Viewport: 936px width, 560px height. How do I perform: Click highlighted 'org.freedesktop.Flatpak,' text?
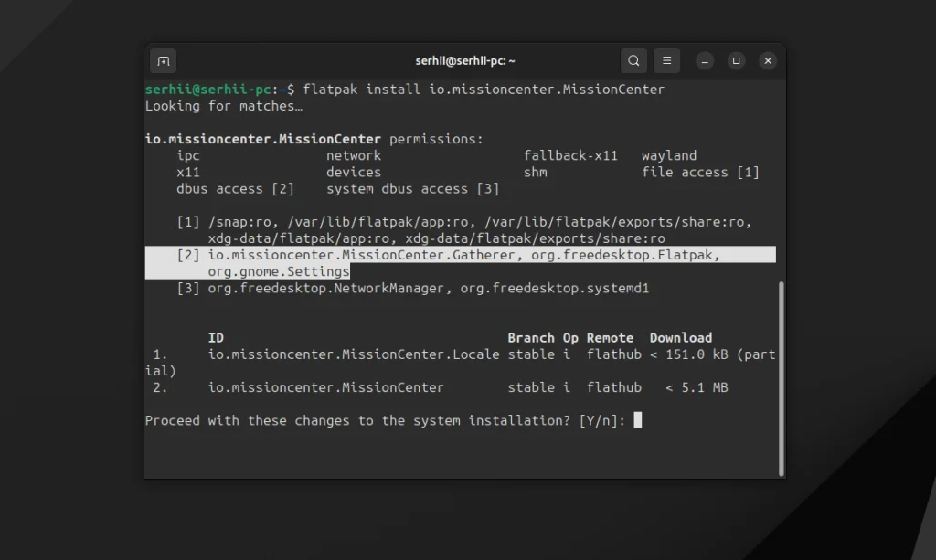[625, 255]
